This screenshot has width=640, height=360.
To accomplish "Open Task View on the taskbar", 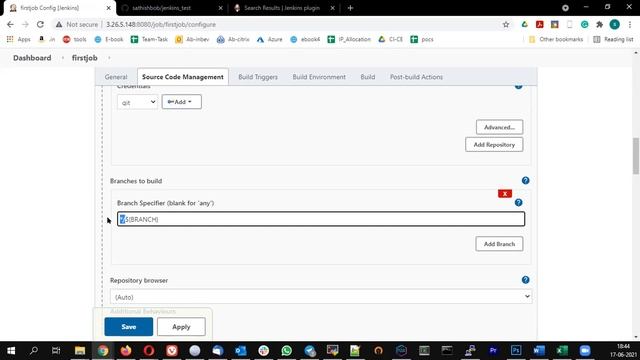I will pyautogui.click(x=56, y=351).
